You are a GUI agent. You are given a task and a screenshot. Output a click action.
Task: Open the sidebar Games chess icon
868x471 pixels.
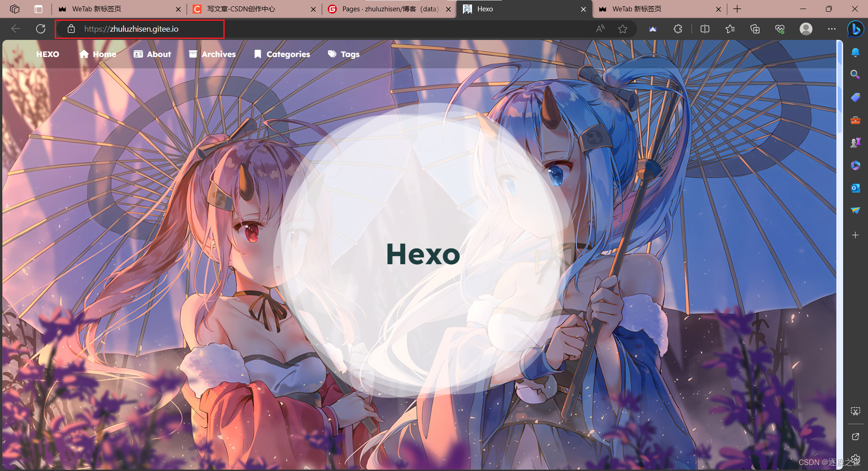(x=855, y=143)
